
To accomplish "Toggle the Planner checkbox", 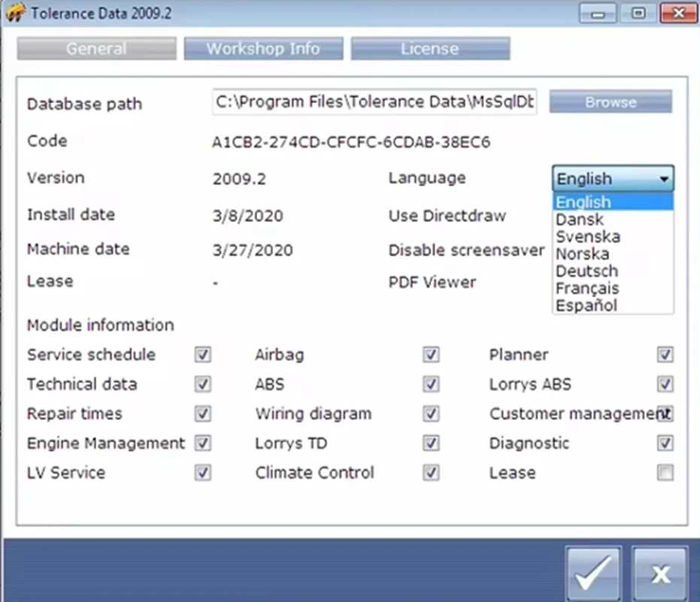I will (665, 354).
